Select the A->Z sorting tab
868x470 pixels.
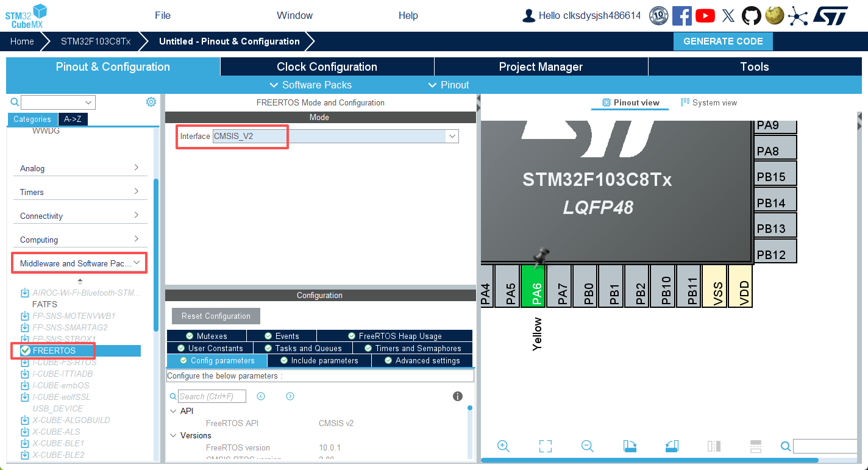tap(73, 119)
